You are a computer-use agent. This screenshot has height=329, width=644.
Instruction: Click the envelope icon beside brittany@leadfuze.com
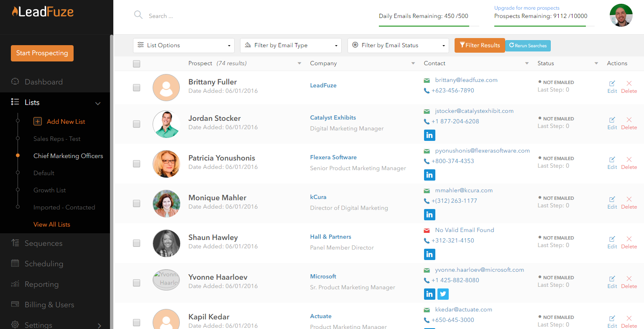pyautogui.click(x=427, y=80)
